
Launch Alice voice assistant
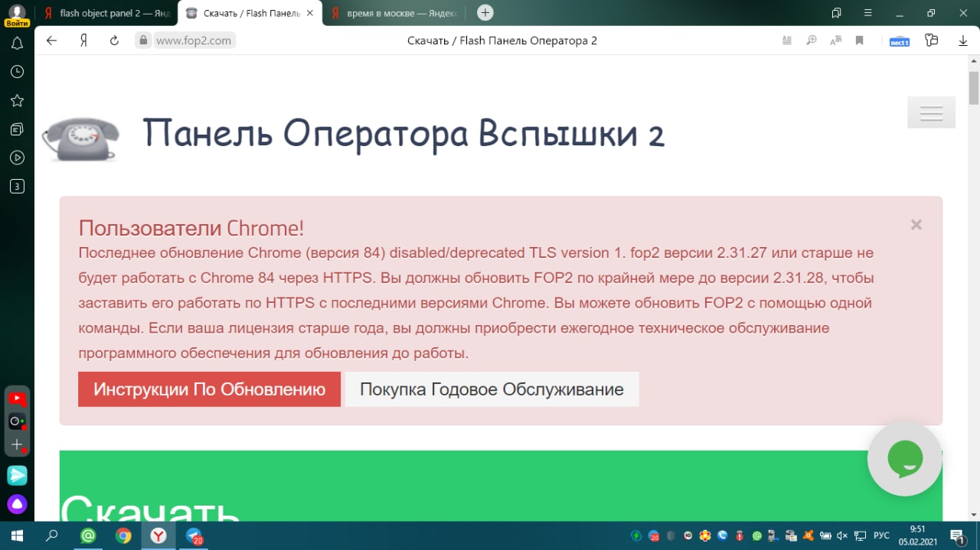click(17, 504)
